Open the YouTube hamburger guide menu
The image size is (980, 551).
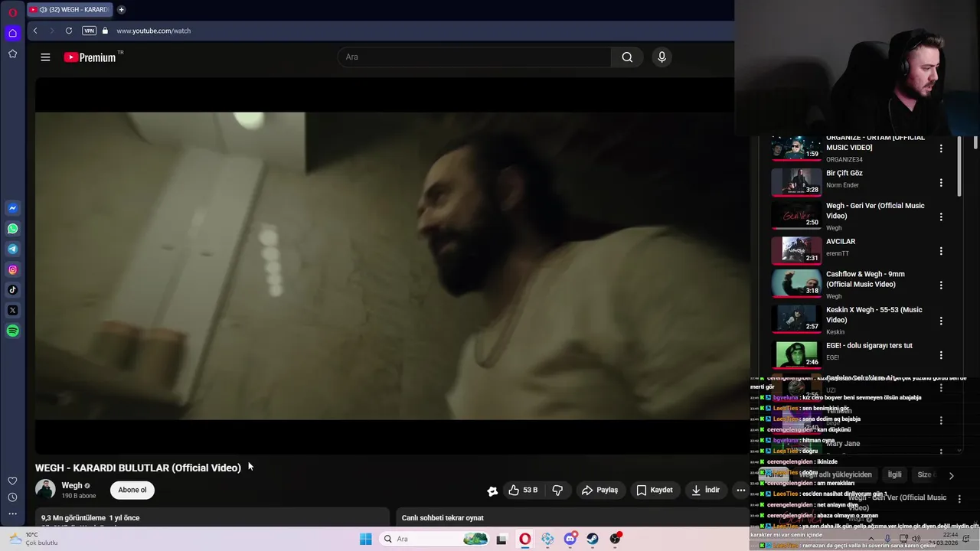(45, 57)
